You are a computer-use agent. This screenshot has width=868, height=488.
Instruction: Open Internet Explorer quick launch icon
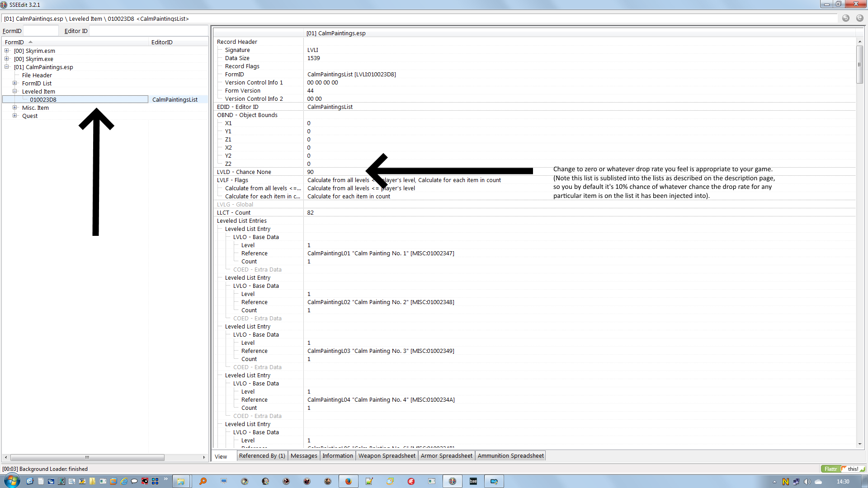124,481
